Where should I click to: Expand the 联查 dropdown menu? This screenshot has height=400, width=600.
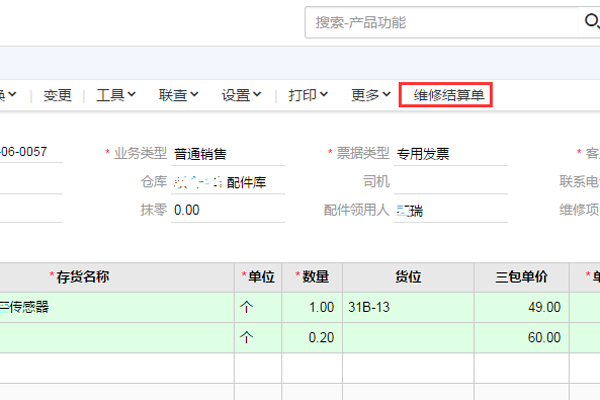coord(178,95)
